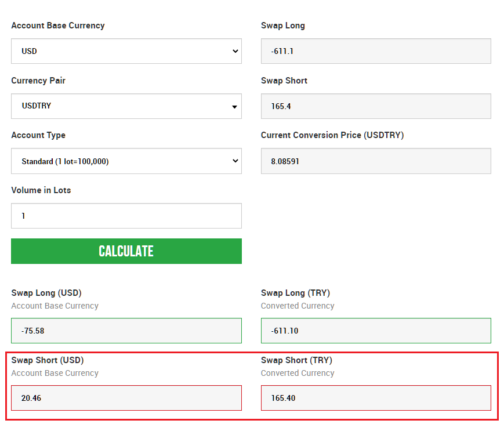
Task: Click the Swap Long (USD) result box
Action: (126, 331)
